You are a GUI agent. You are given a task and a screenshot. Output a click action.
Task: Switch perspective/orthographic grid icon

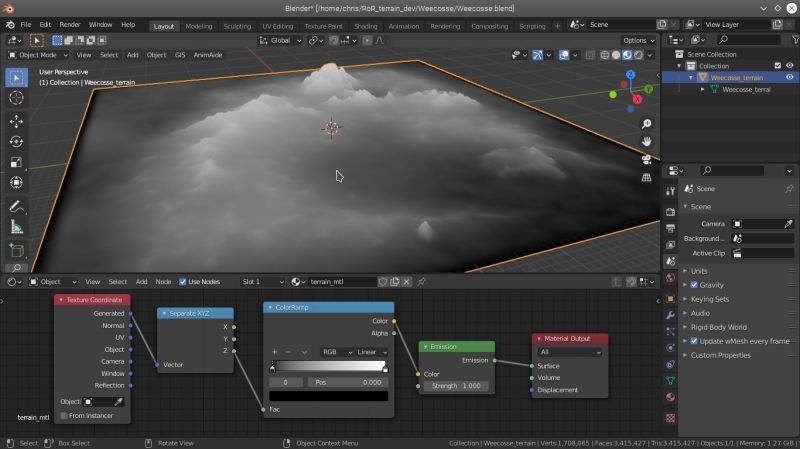646,178
